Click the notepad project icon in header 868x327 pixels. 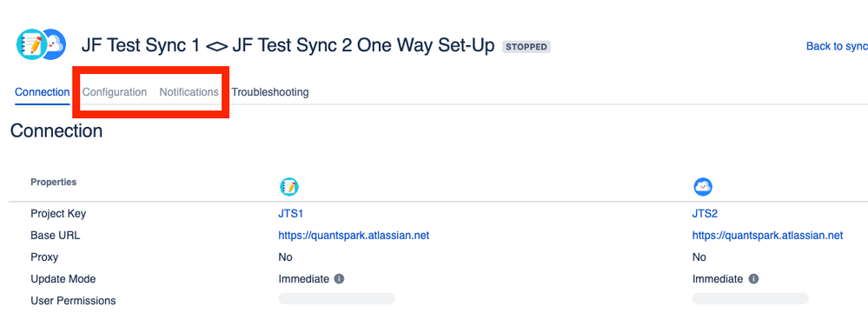[30, 44]
